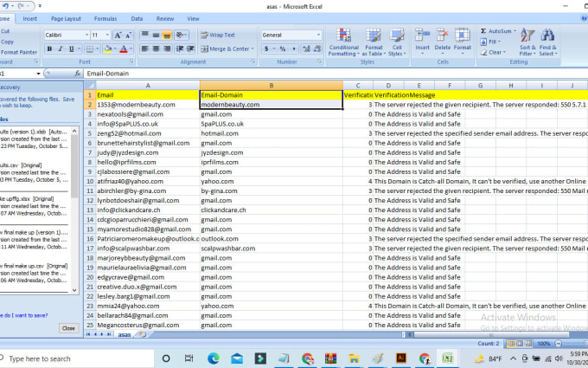
Task: Toggle middle vertical alignment
Action: 156,35
